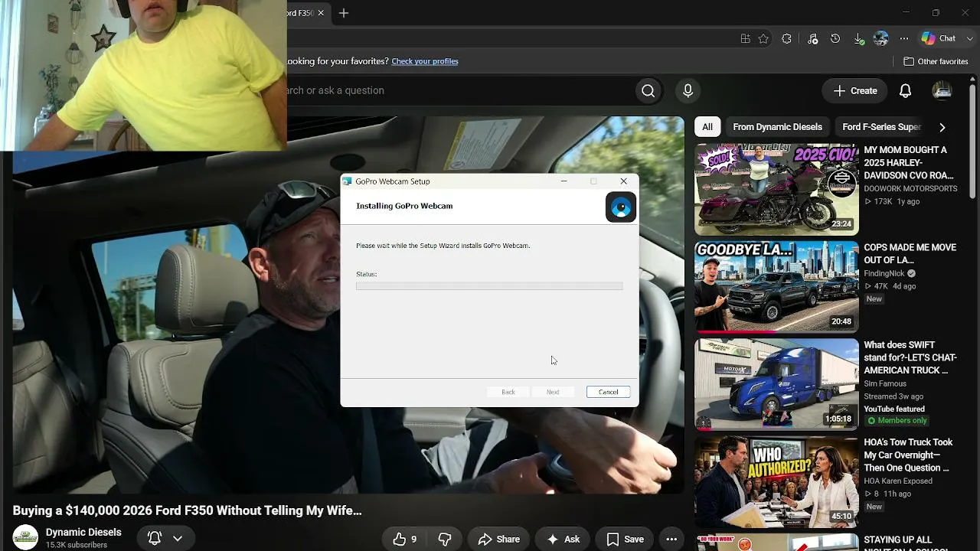This screenshot has width=980, height=551.
Task: Open title 'What does SWIFT stand for'
Action: pos(910,357)
